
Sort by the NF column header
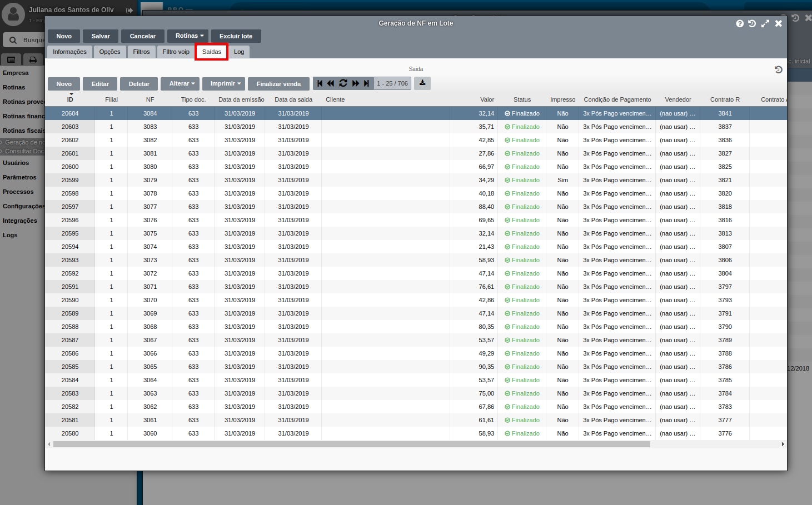coord(150,99)
